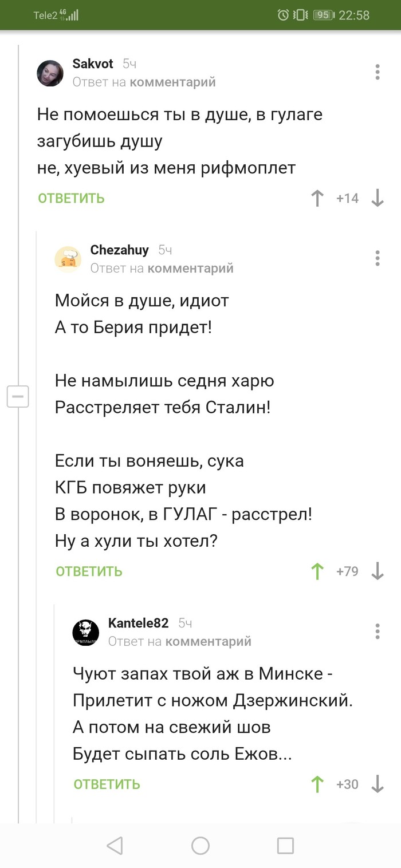Viewport: 401px width, 868px height.
Task: Tap the +79 rating next to Chezahuy's comment
Action: 348,570
